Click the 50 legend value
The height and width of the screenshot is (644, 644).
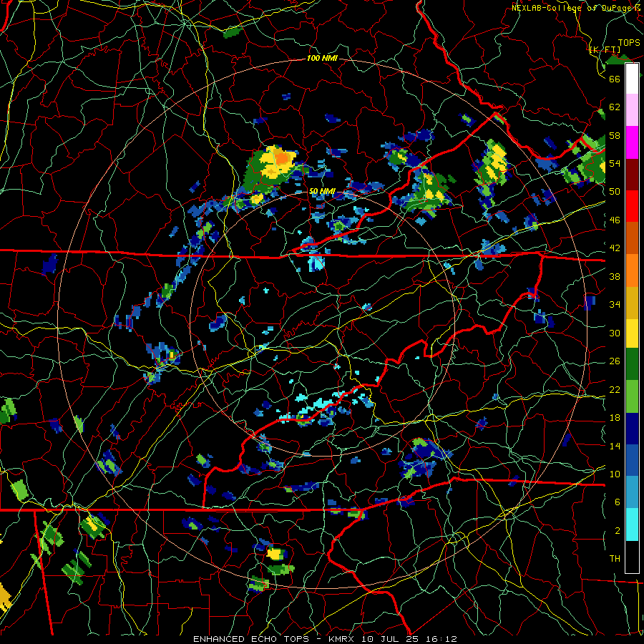[x=615, y=192]
